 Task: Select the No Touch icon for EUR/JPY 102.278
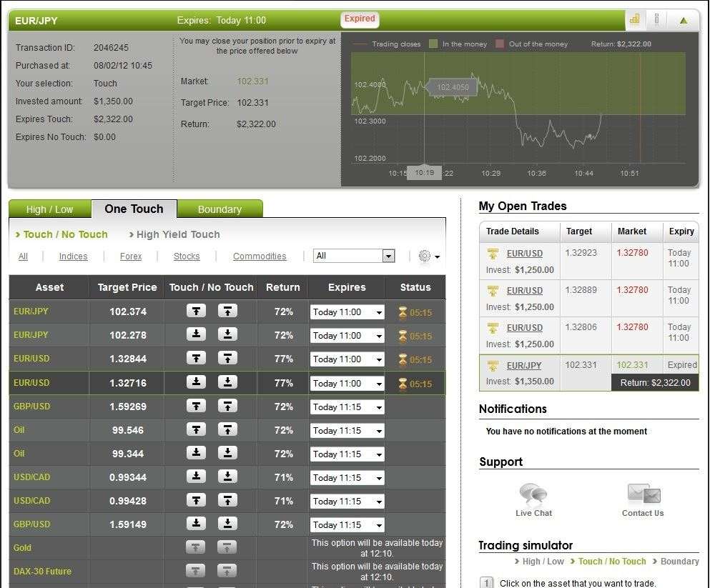click(x=227, y=335)
